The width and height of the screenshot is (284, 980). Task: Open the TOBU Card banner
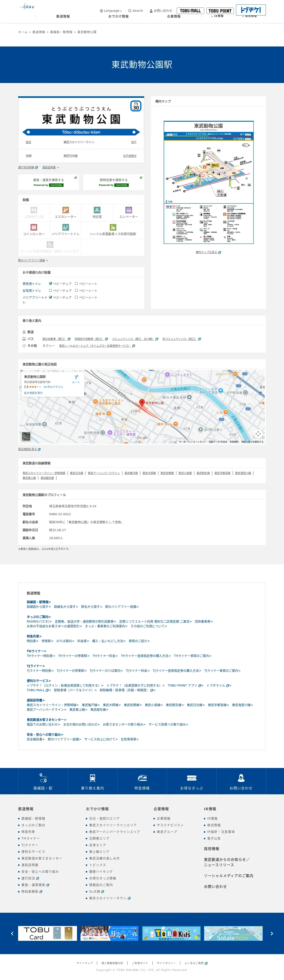click(48, 934)
